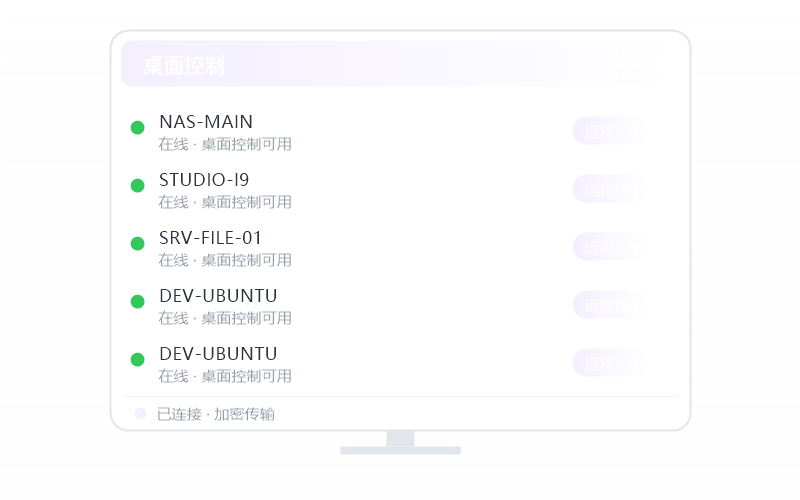This screenshot has height=500, width=800.
Task: Select the STUDIO-I9 device entry
Action: click(204, 180)
